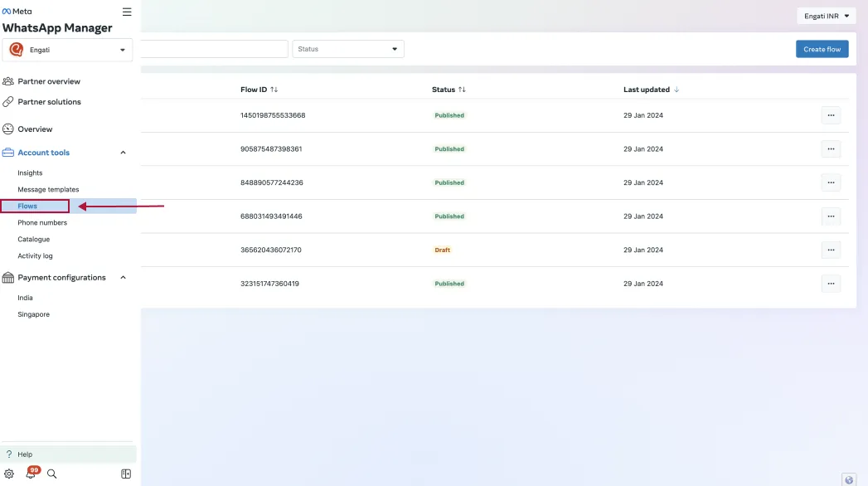Click the Help link
The height and width of the screenshot is (486, 868).
point(25,454)
